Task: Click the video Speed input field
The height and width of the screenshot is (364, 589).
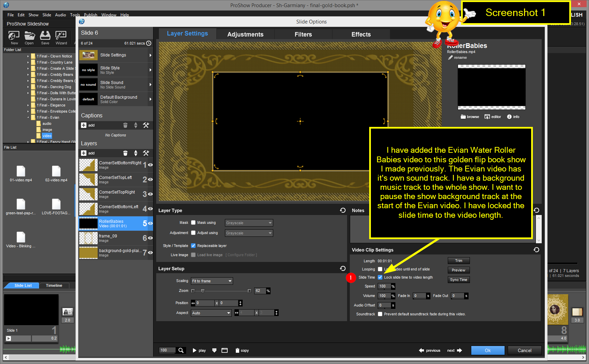Action: (384, 286)
